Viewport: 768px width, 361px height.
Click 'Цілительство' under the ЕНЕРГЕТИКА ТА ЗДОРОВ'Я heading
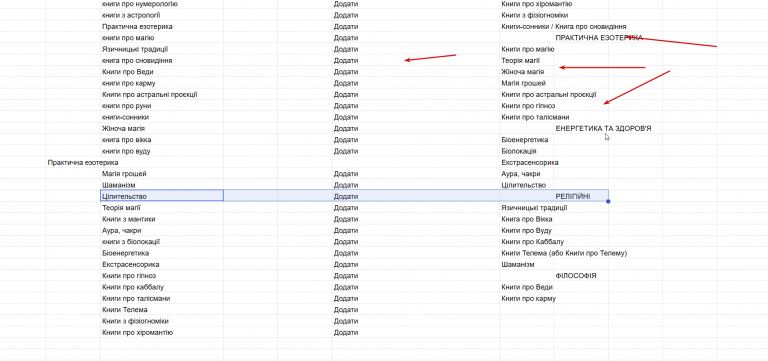pyautogui.click(x=524, y=185)
